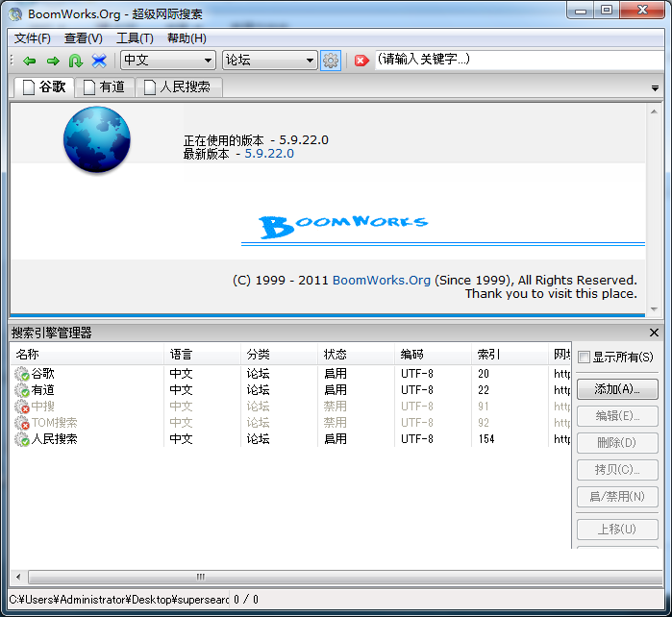This screenshot has width=672, height=617.
Task: Click the green Back arrow icon
Action: [x=30, y=61]
